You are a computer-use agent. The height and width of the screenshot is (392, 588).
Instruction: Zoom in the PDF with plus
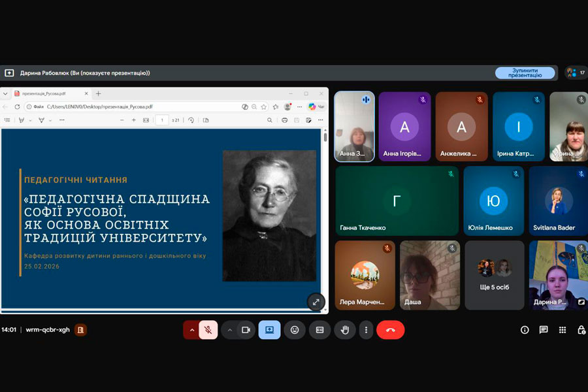[x=133, y=120]
